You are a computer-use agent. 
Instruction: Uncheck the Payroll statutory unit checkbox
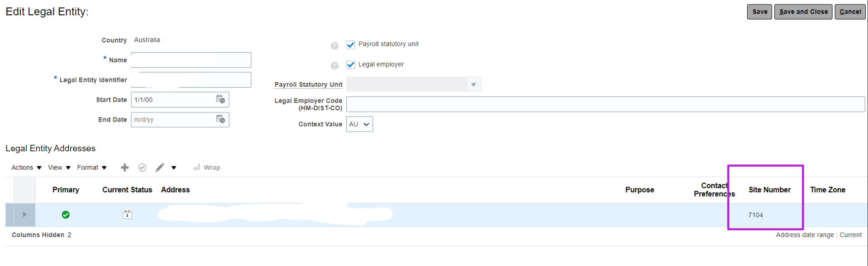click(x=351, y=44)
